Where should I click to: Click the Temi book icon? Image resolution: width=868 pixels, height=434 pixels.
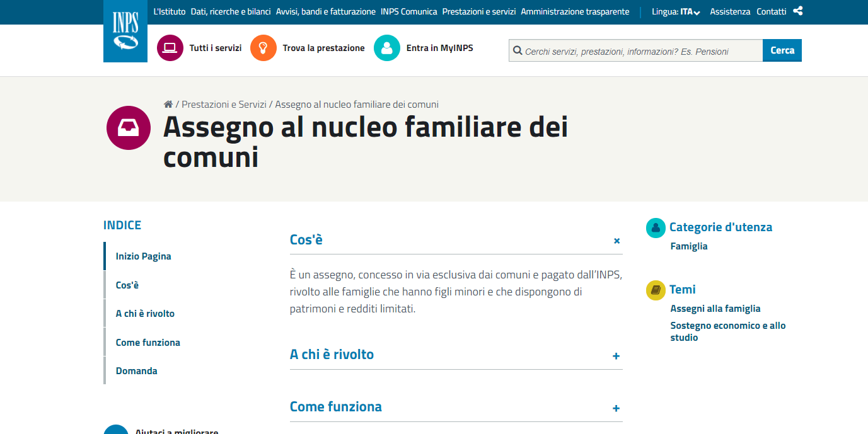656,290
